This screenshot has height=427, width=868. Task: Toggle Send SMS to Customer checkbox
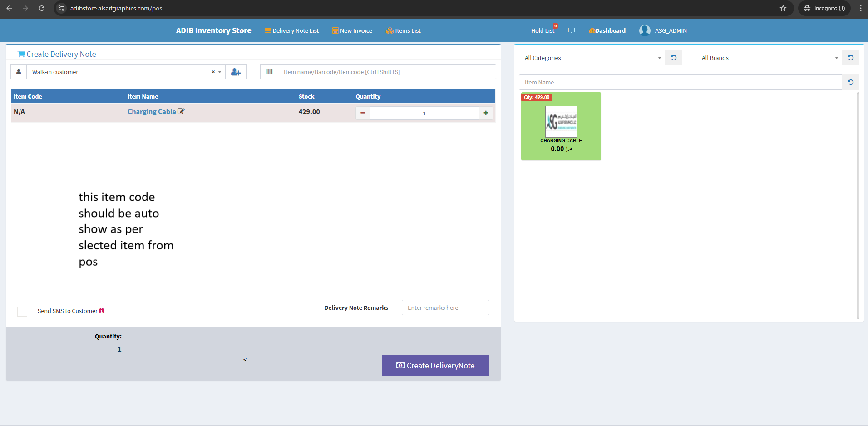point(22,311)
